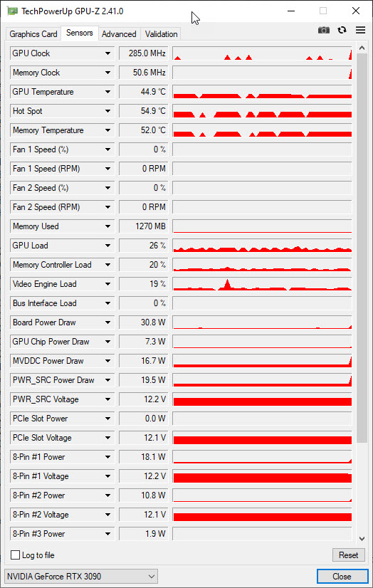The image size is (373, 588).
Task: Switch to Advanced tab
Action: point(119,33)
